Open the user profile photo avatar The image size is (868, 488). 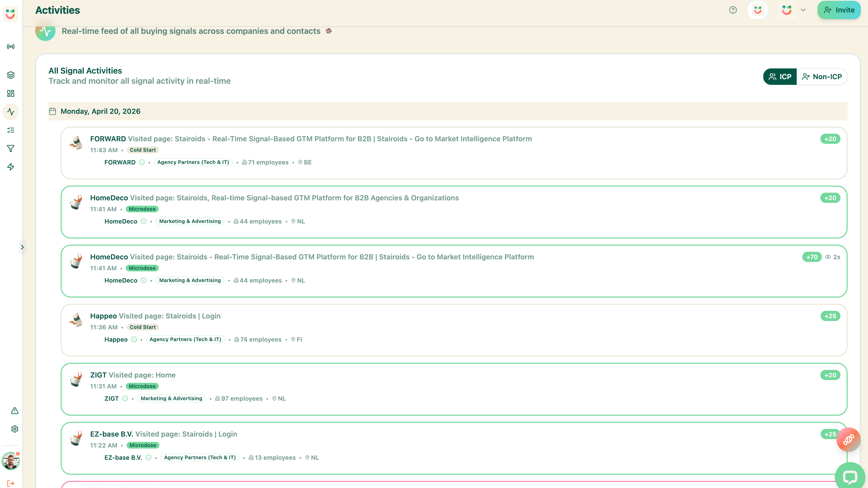coord(11,461)
